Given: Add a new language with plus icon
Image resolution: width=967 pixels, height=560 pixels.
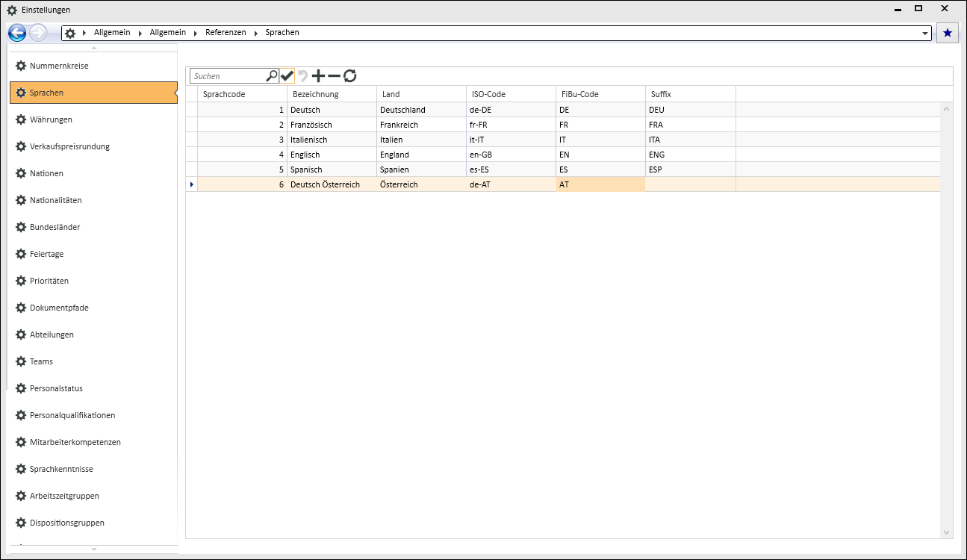Looking at the screenshot, I should pyautogui.click(x=318, y=75).
